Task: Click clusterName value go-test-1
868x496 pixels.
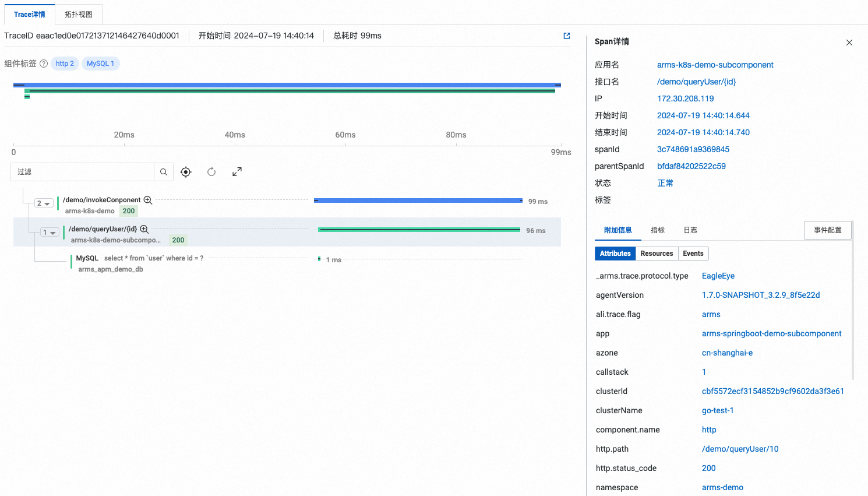Action: [718, 410]
